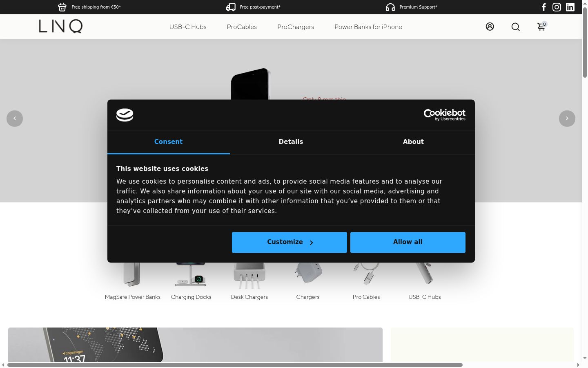Click the "Free post-payment*" text
This screenshot has height=368, width=588.
tap(260, 7)
